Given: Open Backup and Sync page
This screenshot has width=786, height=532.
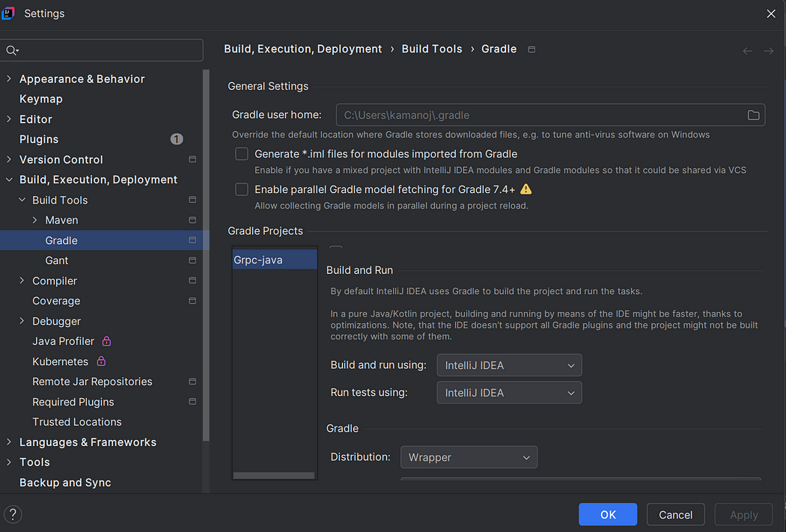Looking at the screenshot, I should pyautogui.click(x=65, y=483).
